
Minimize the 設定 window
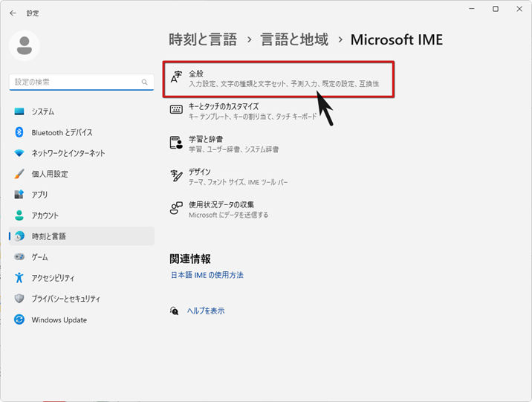click(x=472, y=9)
